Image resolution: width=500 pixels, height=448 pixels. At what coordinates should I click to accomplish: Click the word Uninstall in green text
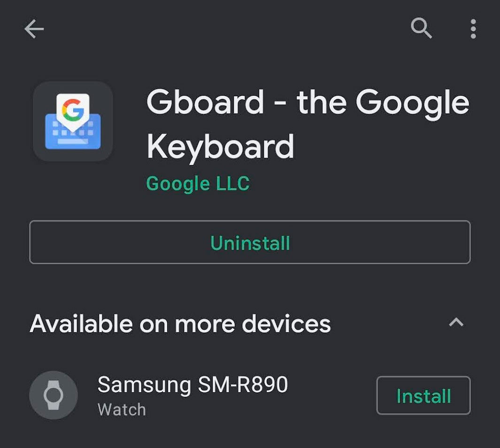tap(250, 243)
